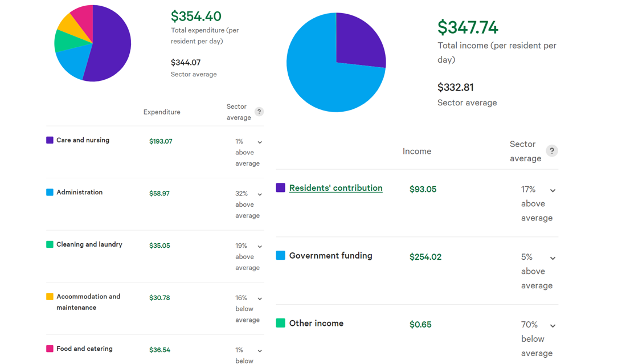Screen dimensions: 622x364
Task: Click the income Sector average help icon
Action: click(552, 151)
